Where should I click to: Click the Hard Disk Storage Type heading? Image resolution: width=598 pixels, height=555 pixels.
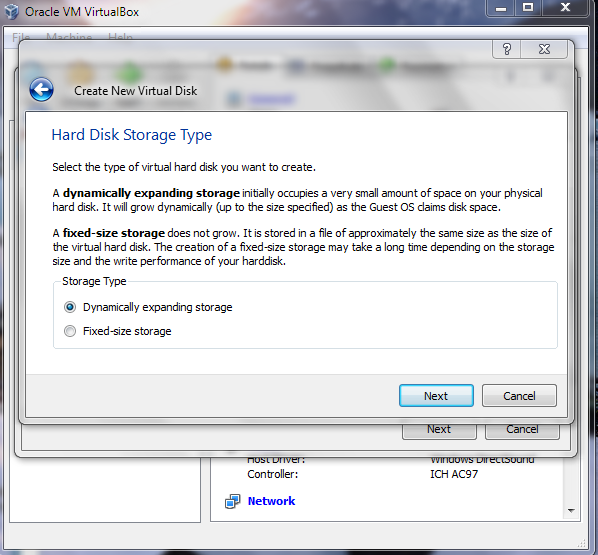pyautogui.click(x=132, y=135)
